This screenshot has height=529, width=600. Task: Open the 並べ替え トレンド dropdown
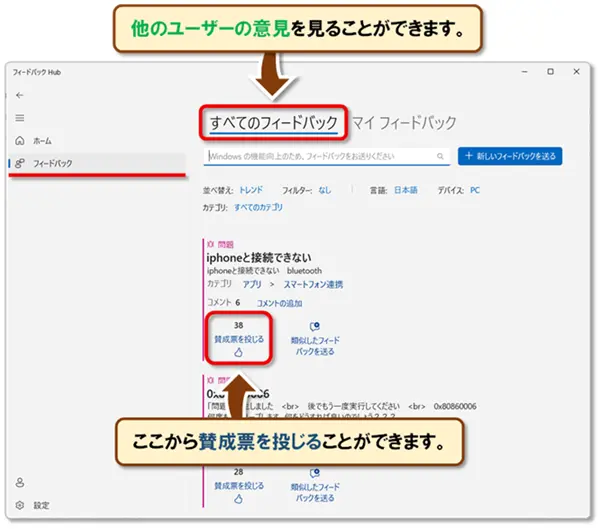[x=251, y=190]
